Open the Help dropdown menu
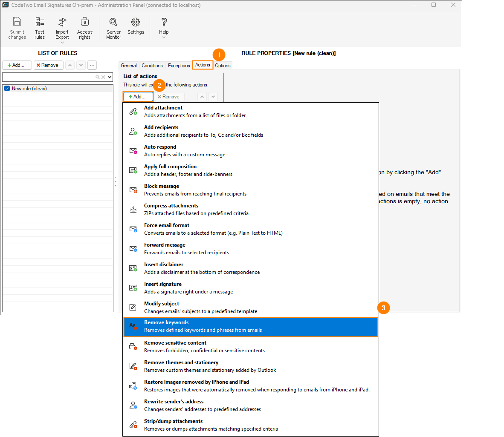Image resolution: width=504 pixels, height=437 pixels. pos(164,37)
